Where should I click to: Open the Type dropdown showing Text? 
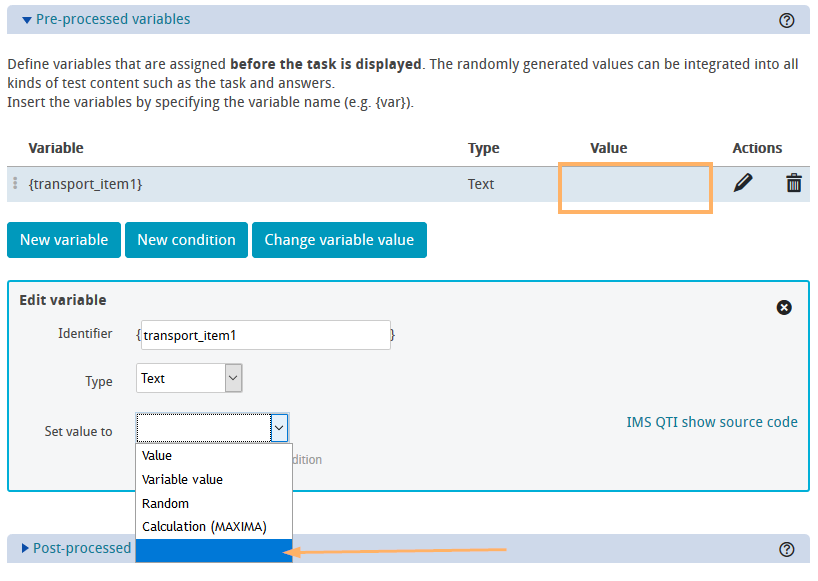(x=189, y=378)
